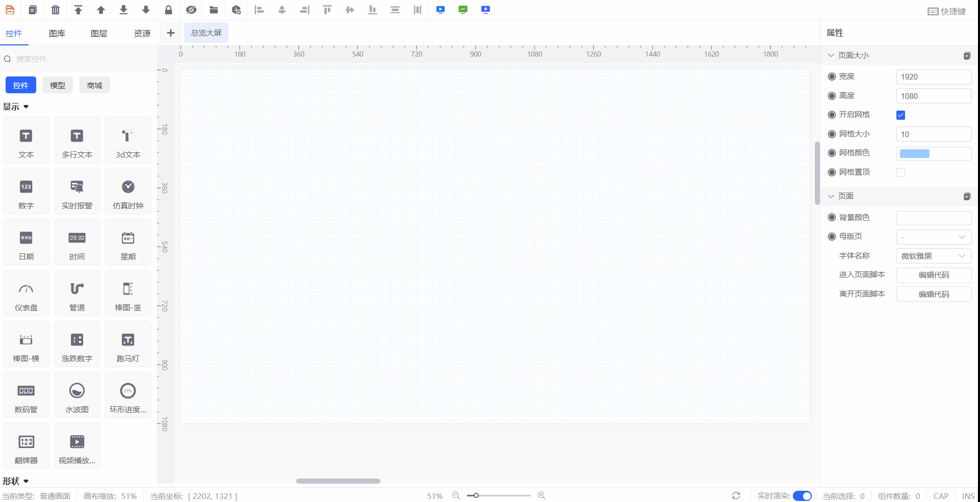
Task: Toggle the 实时渲染 switch off
Action: click(x=802, y=496)
